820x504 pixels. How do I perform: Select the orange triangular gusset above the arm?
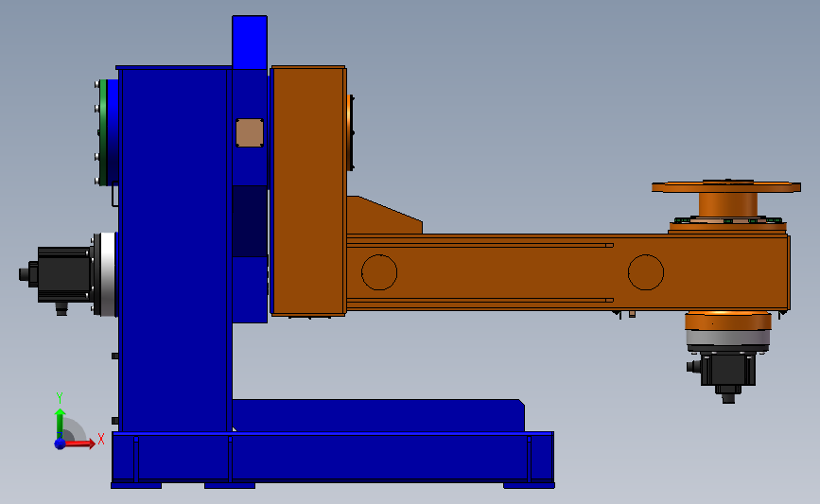click(383, 216)
